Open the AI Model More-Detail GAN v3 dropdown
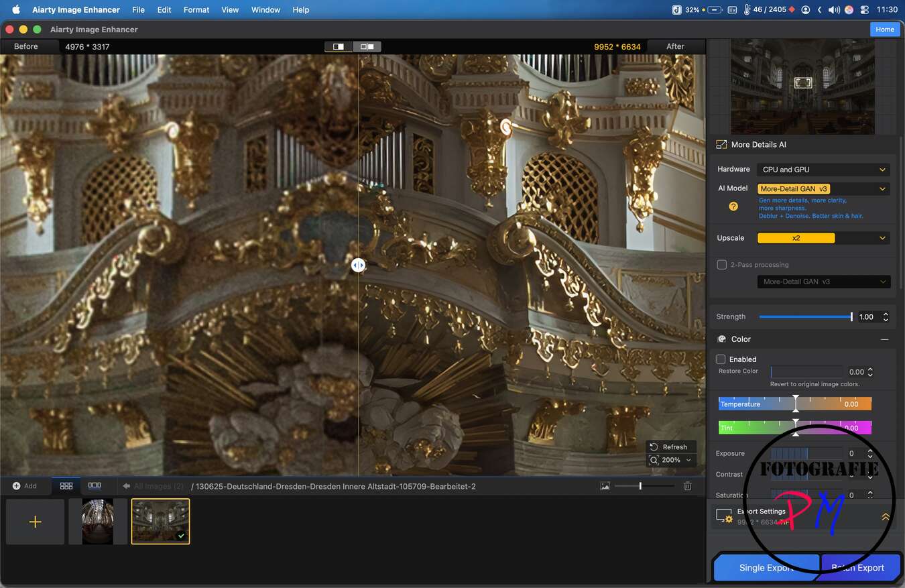Screen dimensions: 905x588 pyautogui.click(x=823, y=188)
